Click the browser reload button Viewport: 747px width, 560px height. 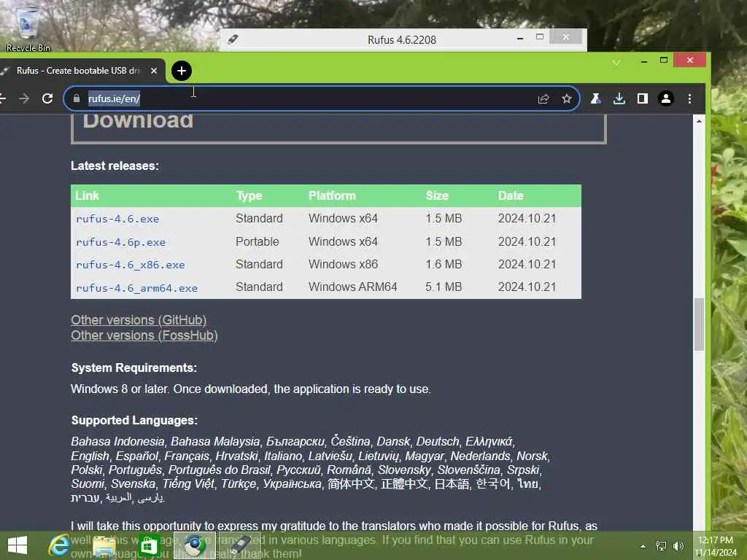47,98
